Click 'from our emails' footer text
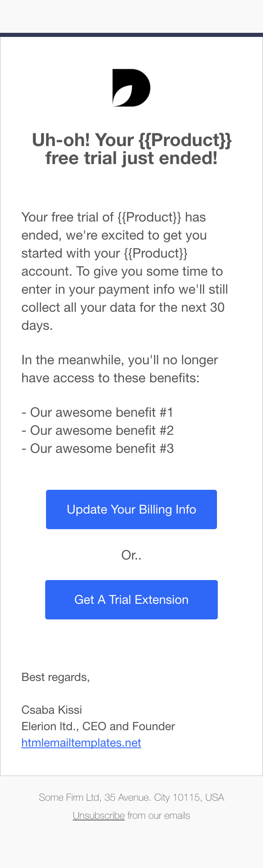263x868 pixels. [159, 815]
